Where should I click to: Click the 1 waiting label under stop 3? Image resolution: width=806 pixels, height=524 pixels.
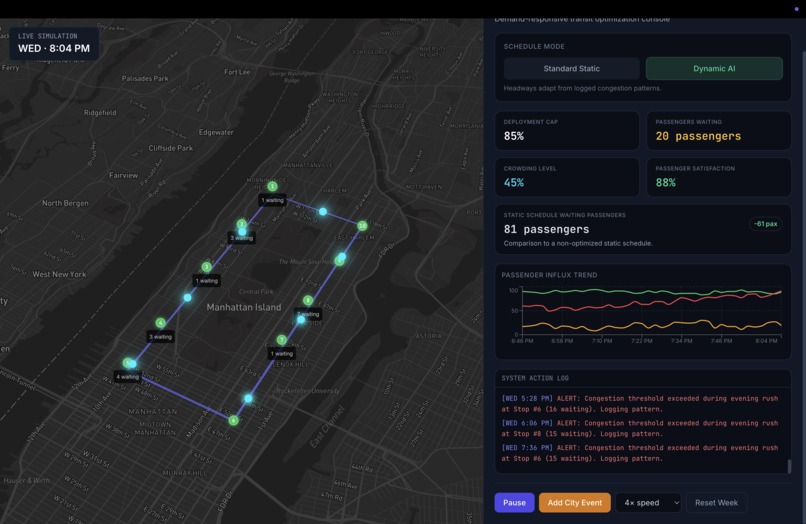pos(207,281)
